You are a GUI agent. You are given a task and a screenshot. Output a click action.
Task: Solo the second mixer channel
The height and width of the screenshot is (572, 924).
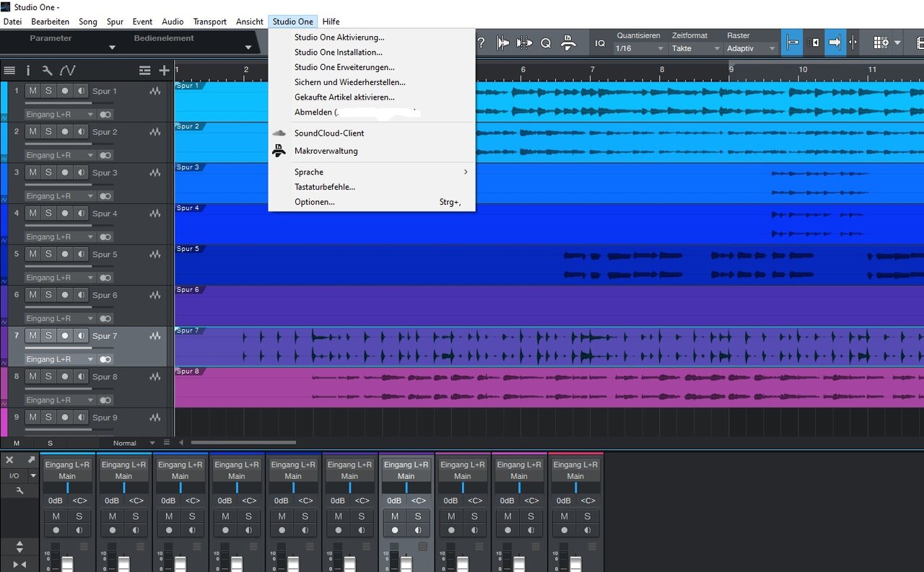tap(135, 516)
